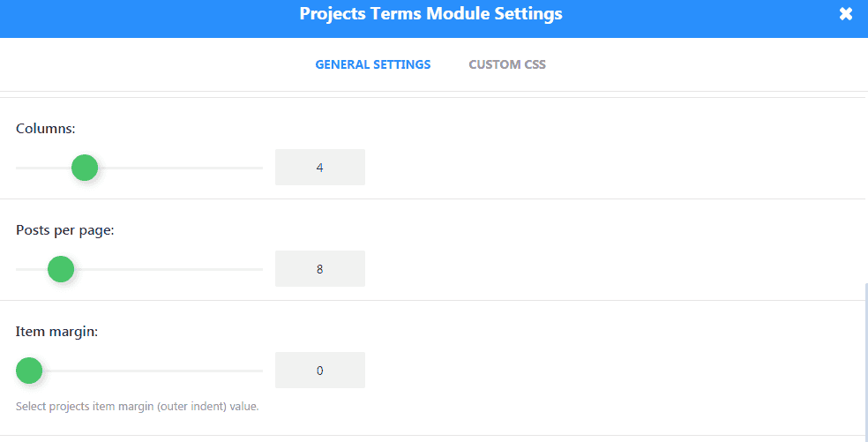Open the Custom CSS tab

point(507,64)
